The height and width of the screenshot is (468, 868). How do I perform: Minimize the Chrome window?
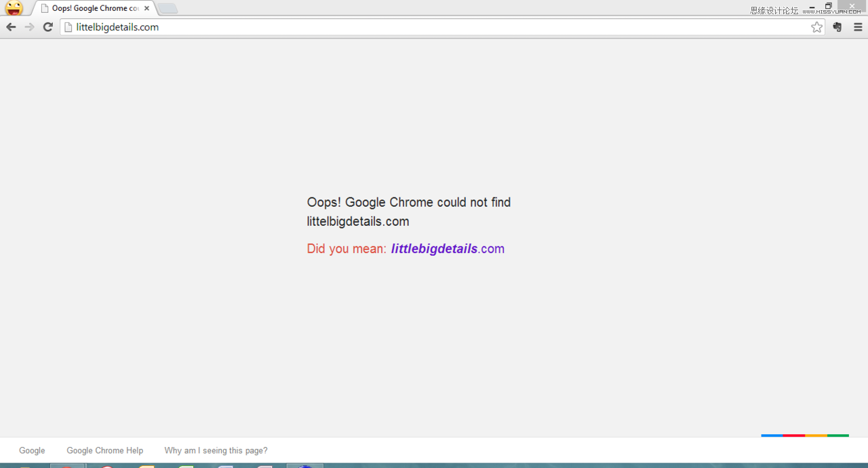tap(812, 6)
